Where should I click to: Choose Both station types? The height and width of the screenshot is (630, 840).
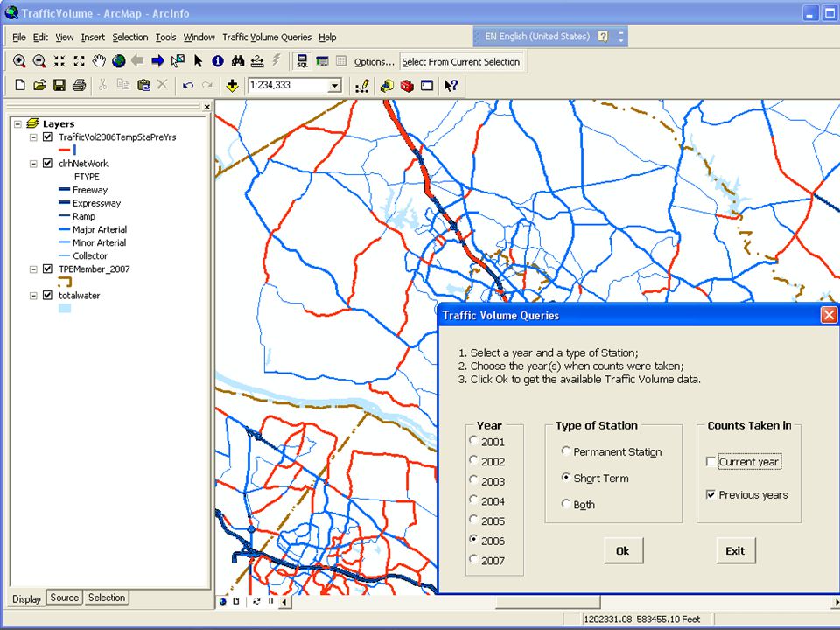tap(566, 504)
